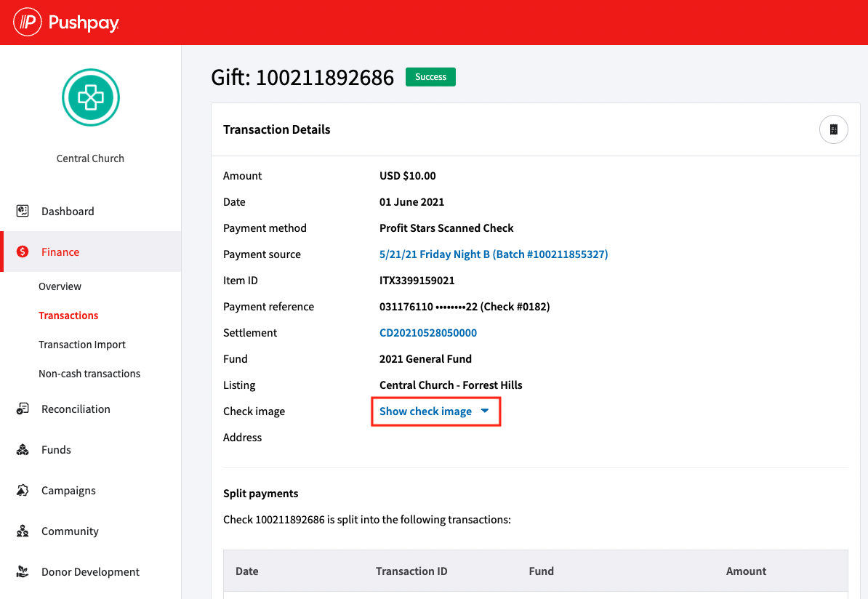Open the Overview submenu item
Screen dimensions: 868x599
[60, 286]
